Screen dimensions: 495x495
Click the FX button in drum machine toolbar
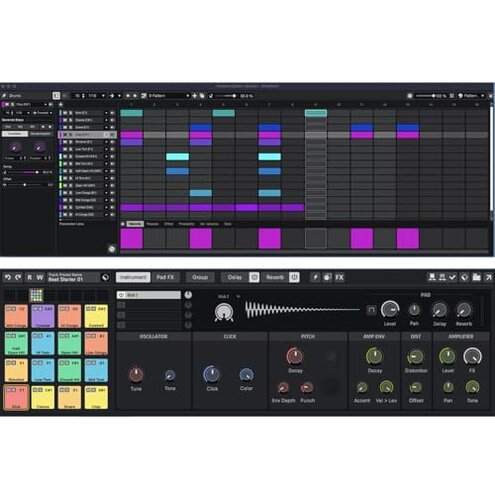[339, 277]
